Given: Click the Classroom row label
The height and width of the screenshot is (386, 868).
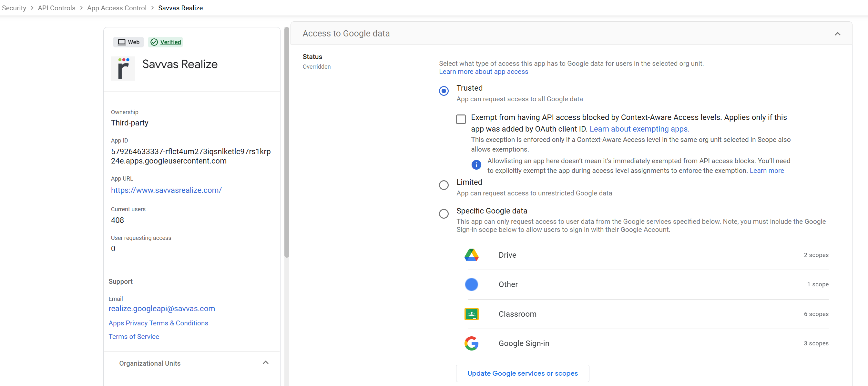Looking at the screenshot, I should coord(517,314).
